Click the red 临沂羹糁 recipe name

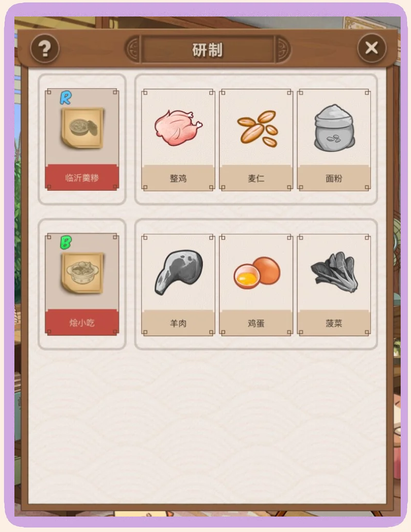[x=82, y=177]
